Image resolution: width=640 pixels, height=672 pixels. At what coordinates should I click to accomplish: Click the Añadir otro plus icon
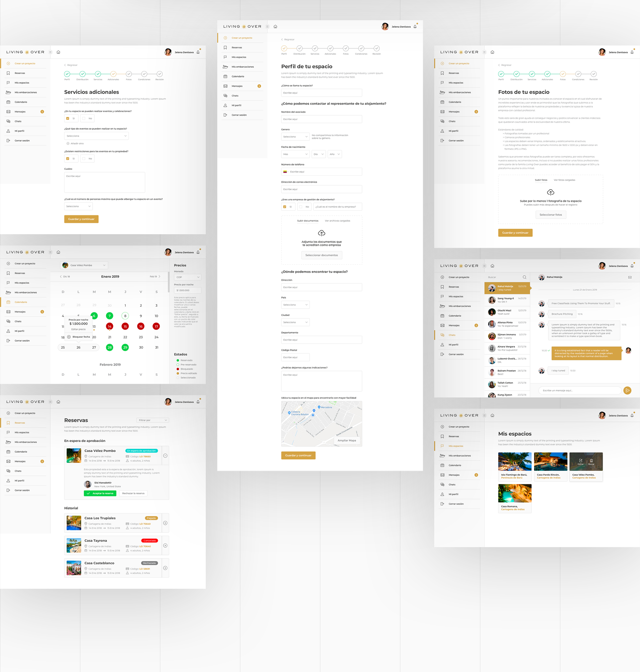pos(68,143)
